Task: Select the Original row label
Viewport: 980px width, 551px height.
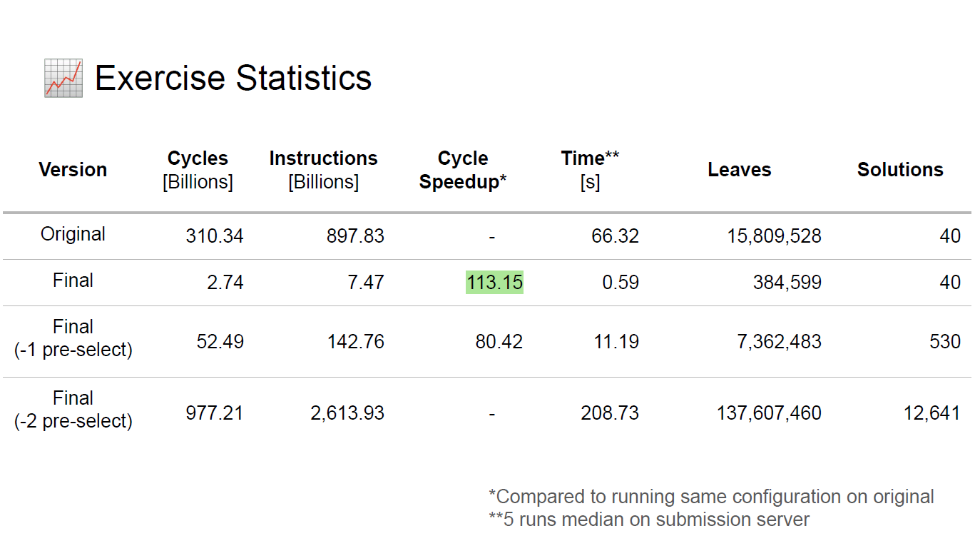Action: (73, 234)
